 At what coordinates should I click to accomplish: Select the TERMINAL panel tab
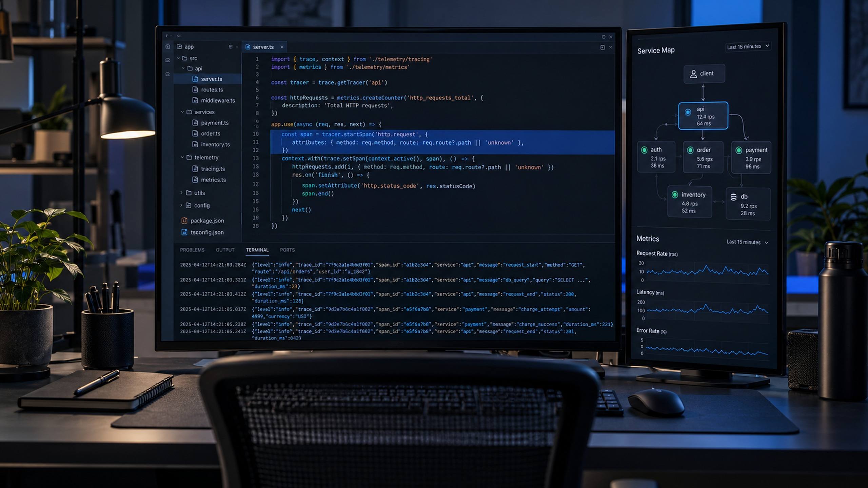click(x=257, y=250)
